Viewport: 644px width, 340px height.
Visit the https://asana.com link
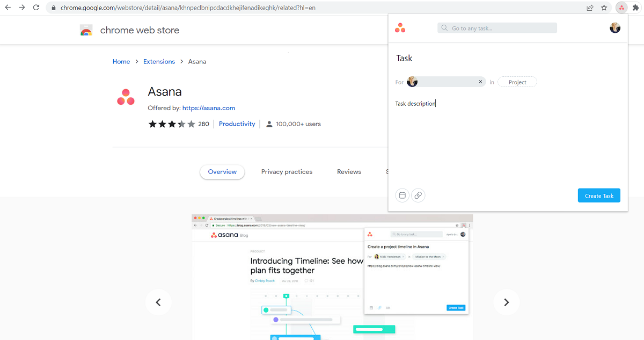(209, 108)
